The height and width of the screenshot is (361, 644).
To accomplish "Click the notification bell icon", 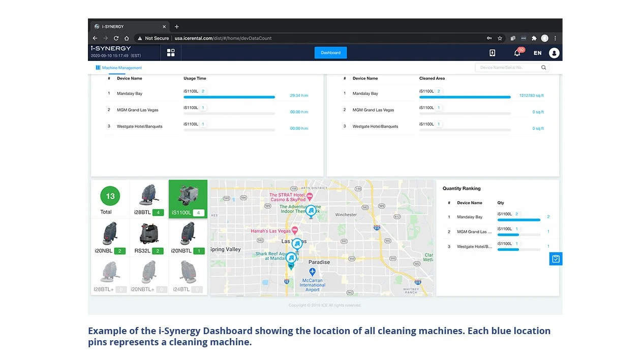I will click(517, 53).
